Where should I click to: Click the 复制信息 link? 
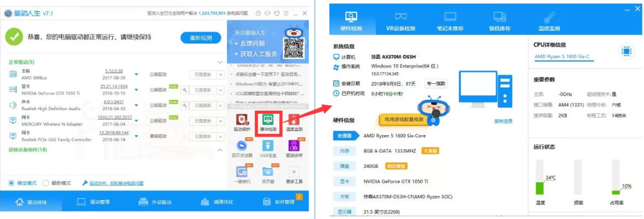(x=503, y=121)
